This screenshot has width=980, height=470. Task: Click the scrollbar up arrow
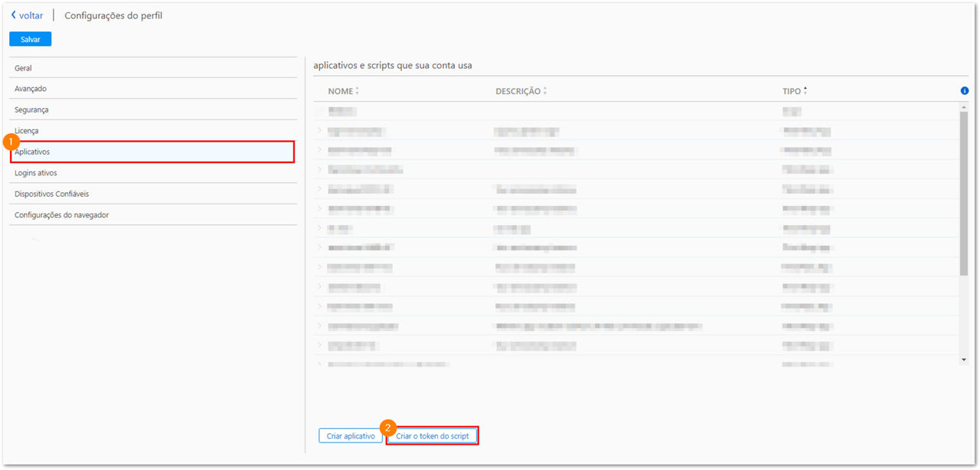tap(964, 107)
